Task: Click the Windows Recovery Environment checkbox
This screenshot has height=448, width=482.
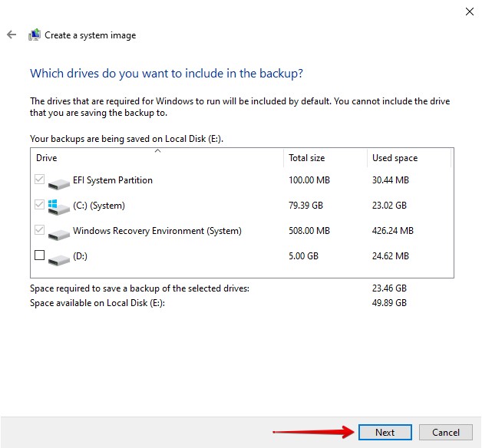Action: (40, 230)
